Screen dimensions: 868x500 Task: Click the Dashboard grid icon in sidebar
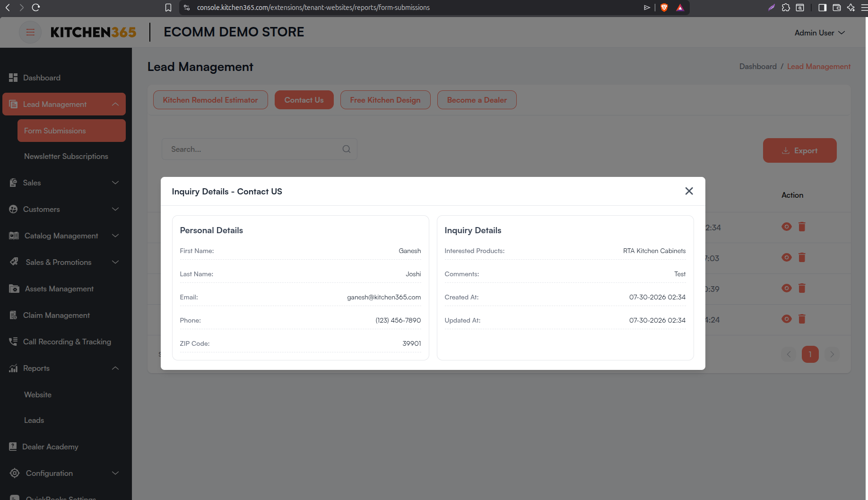[13, 78]
